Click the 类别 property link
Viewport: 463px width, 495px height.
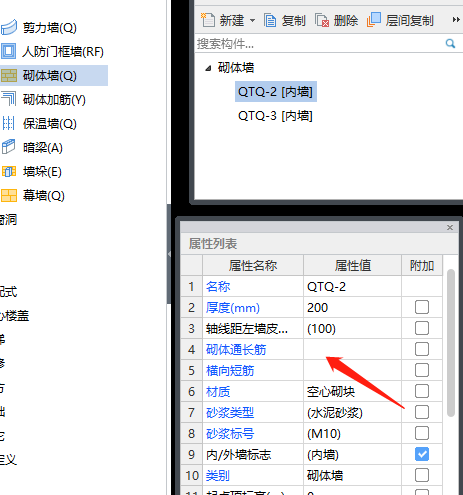point(218,476)
